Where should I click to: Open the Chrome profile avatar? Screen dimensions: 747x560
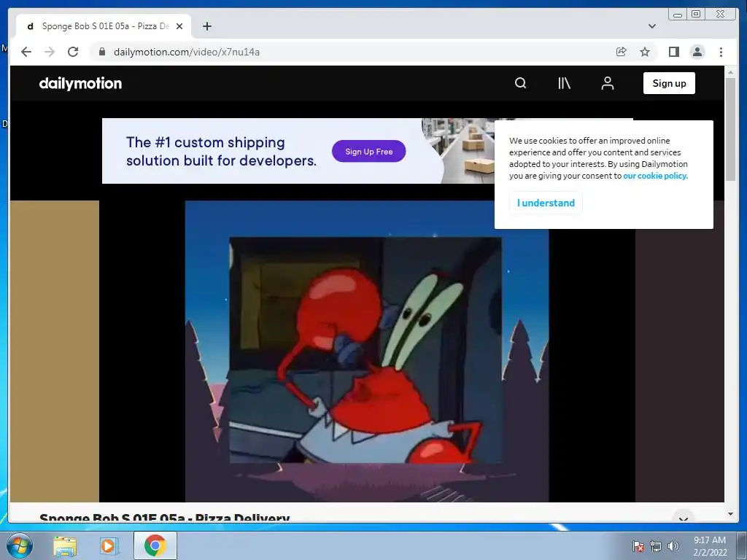697,52
